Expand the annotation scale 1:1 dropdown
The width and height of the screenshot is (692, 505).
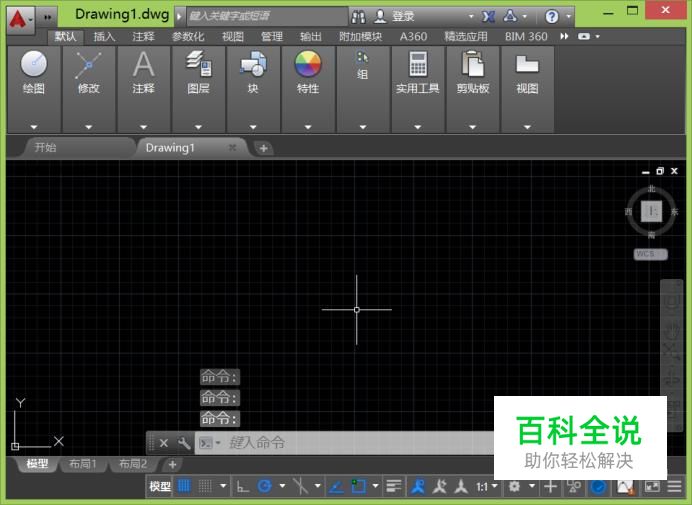click(487, 487)
